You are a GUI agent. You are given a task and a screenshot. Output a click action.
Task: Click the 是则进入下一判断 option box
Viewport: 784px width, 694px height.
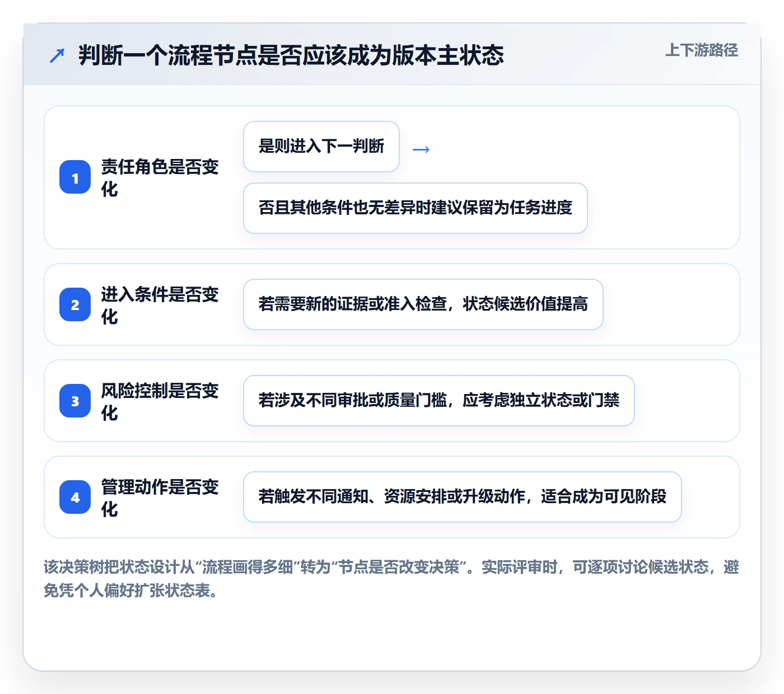pos(321,147)
